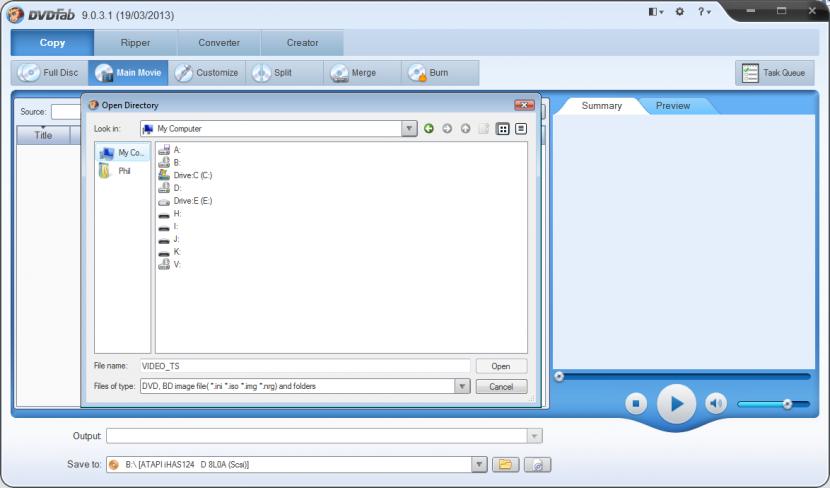The height and width of the screenshot is (488, 830).
Task: Switch to the Creator tab
Action: click(x=302, y=43)
